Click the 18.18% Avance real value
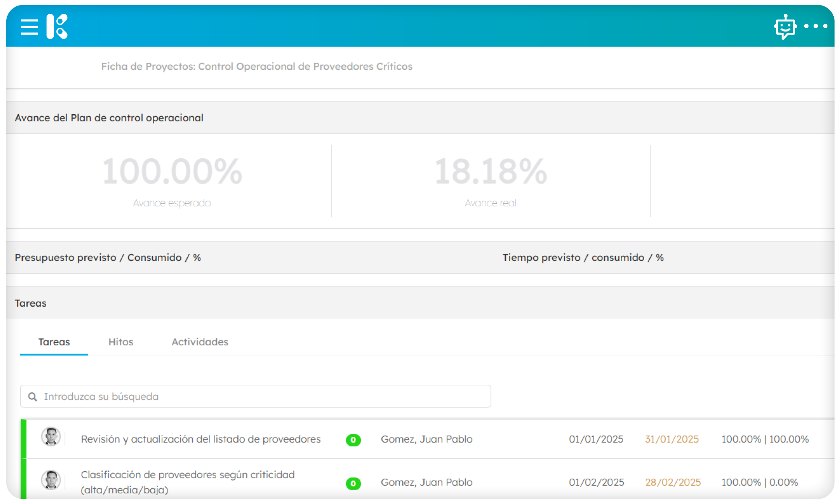The image size is (840, 504). [491, 171]
